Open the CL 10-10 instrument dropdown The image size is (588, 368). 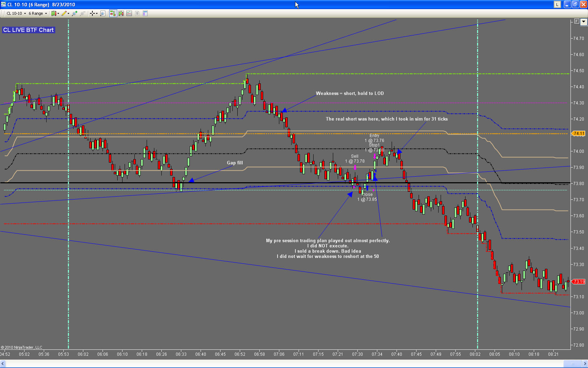click(x=16, y=13)
